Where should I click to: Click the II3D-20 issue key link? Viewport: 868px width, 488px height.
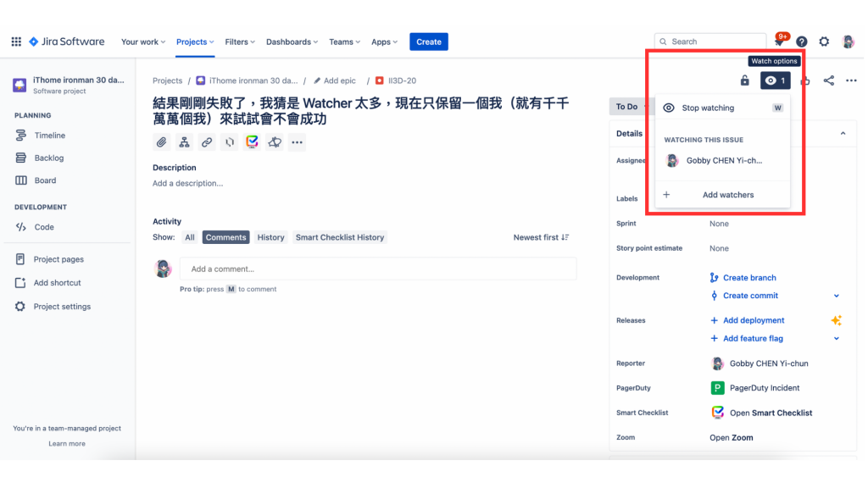point(402,80)
